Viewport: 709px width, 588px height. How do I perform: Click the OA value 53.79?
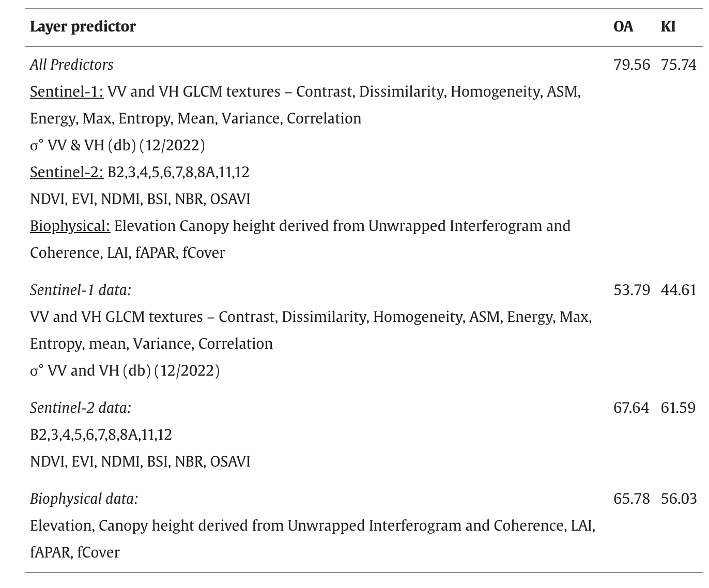click(x=631, y=290)
